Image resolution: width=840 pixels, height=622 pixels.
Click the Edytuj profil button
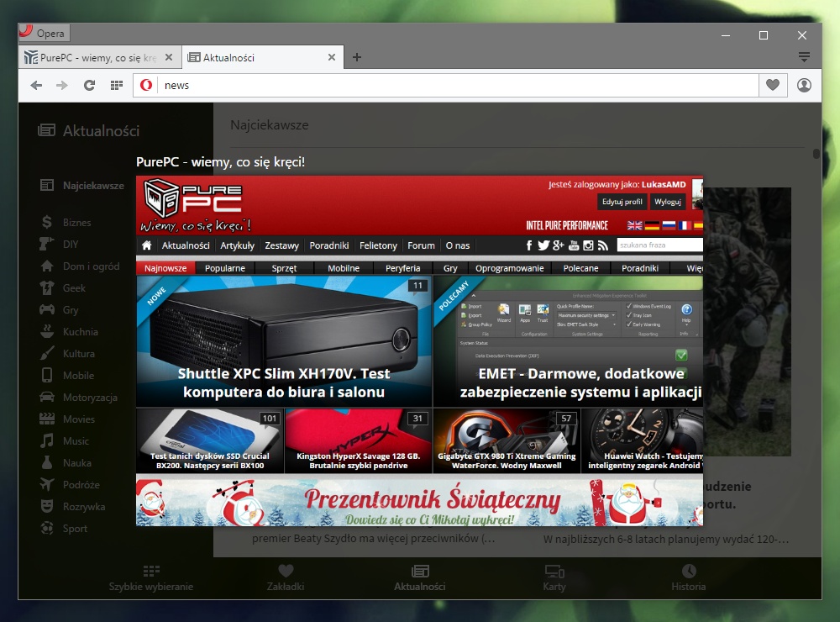coord(622,202)
